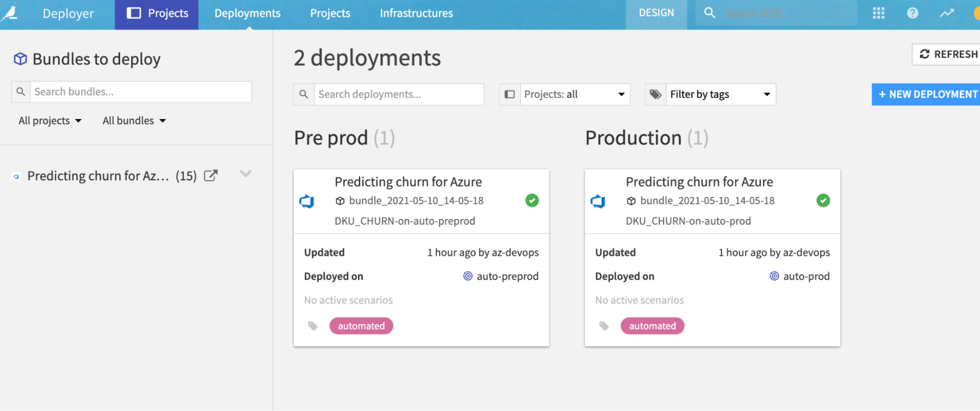Click the green status check on preprod card
The width and height of the screenshot is (980, 411).
coord(532,200)
